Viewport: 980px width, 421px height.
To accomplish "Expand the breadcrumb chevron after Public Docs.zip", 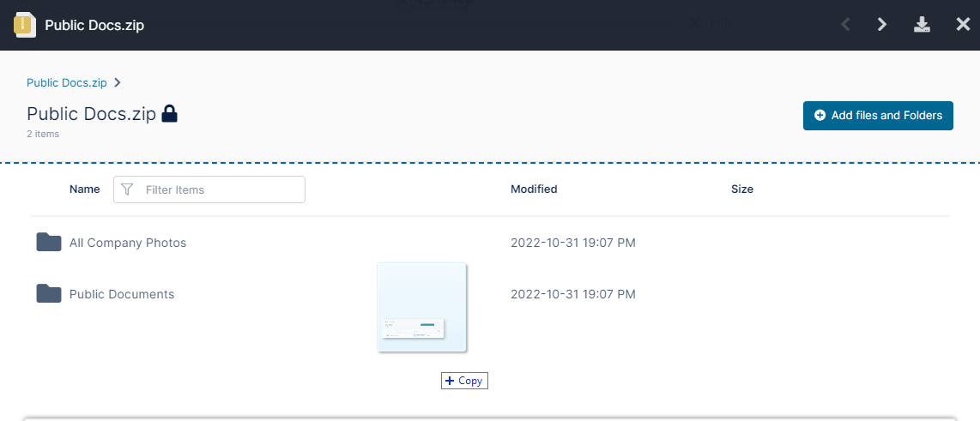I will (x=118, y=83).
